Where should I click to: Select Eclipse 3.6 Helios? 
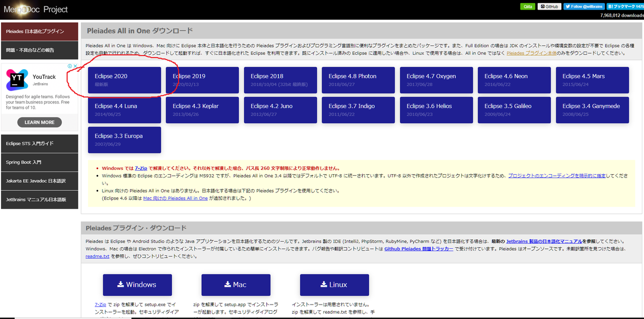436,110
